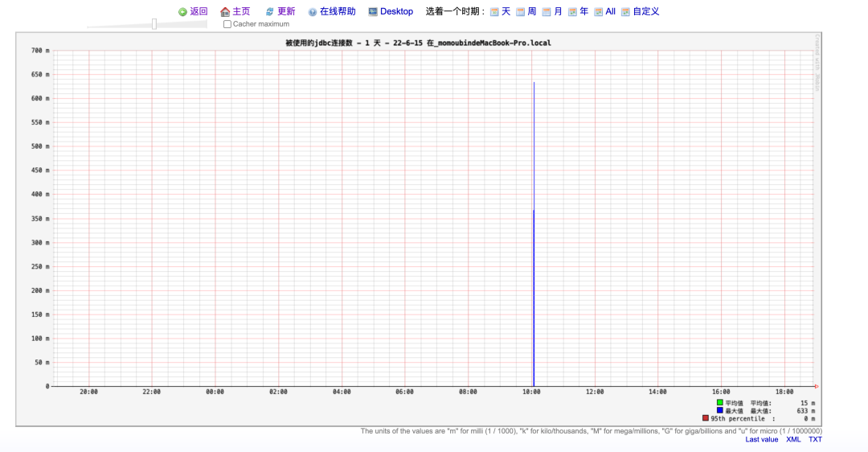Select the 周 week period calendar icon
This screenshot has width=868, height=452.
pyautogui.click(x=520, y=11)
